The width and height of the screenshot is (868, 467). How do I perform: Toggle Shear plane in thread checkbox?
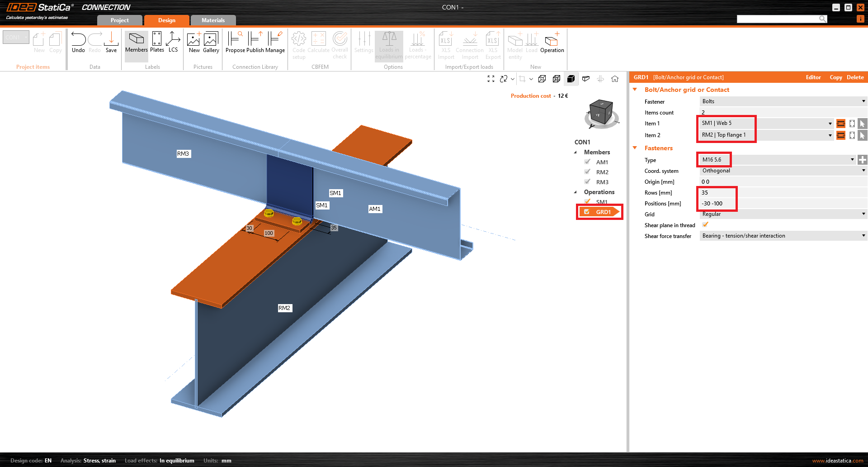[x=705, y=225]
